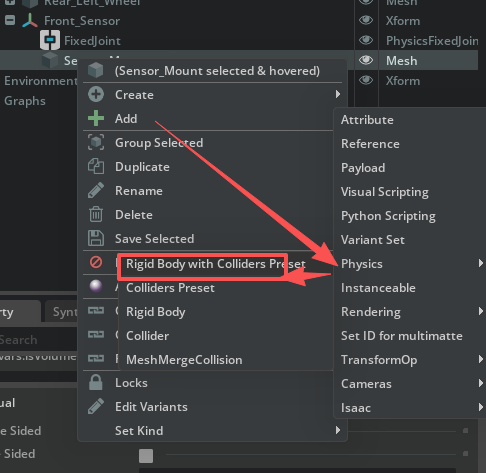Click the Front_Sensor Xform axis icon
Image resolution: width=486 pixels, height=473 pixels.
30,20
